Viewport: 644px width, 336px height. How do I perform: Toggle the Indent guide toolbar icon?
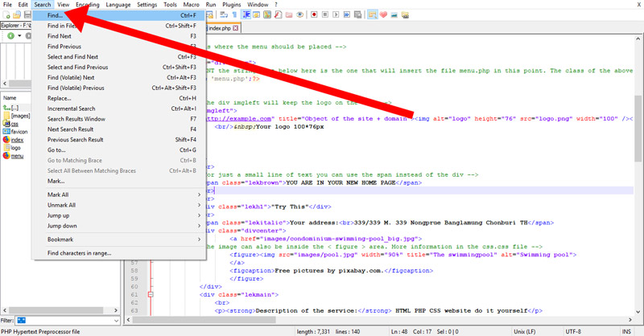click(x=246, y=14)
